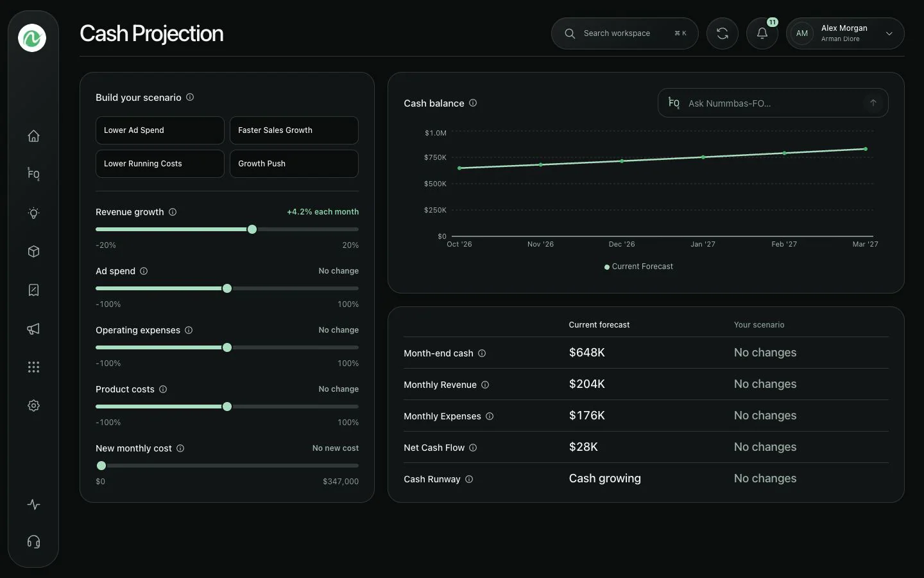Click the Nummbas logo in the sidebar
Viewport: 924px width, 578px height.
(x=32, y=38)
